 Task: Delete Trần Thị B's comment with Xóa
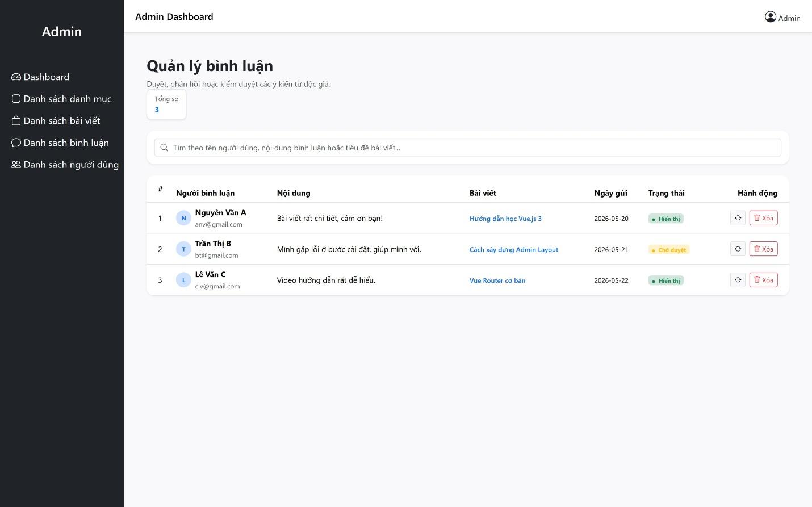pos(763,249)
